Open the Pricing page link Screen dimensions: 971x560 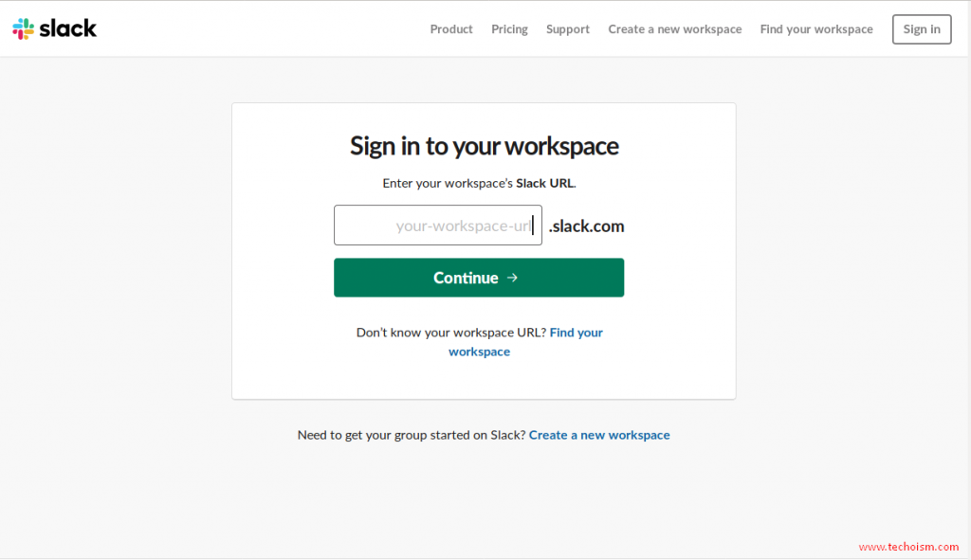click(x=509, y=29)
